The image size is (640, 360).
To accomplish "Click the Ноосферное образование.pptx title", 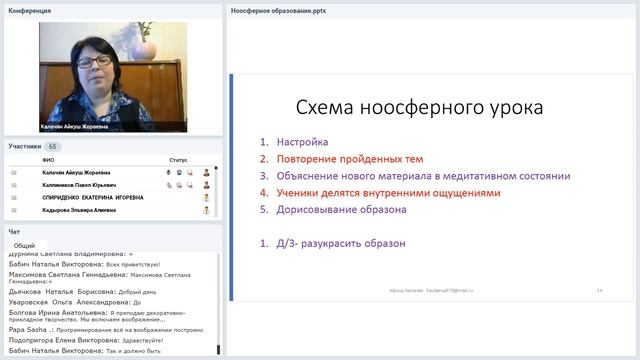I will click(278, 11).
